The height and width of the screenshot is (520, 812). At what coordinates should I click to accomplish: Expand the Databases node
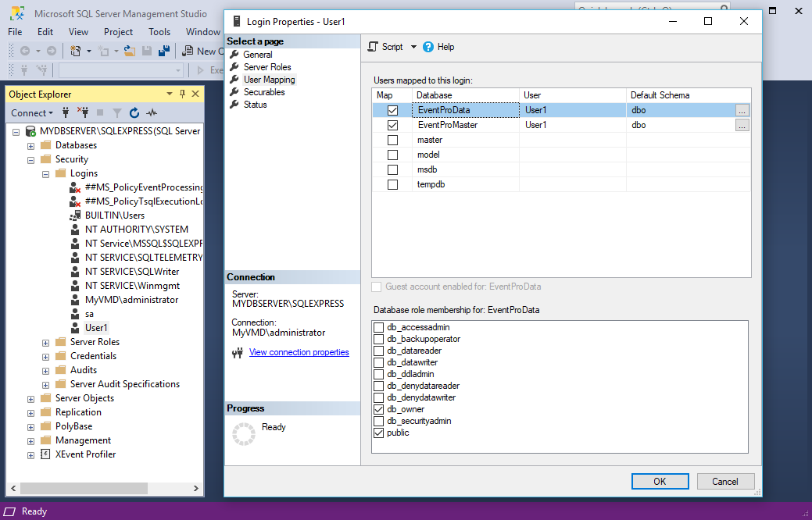(30, 146)
